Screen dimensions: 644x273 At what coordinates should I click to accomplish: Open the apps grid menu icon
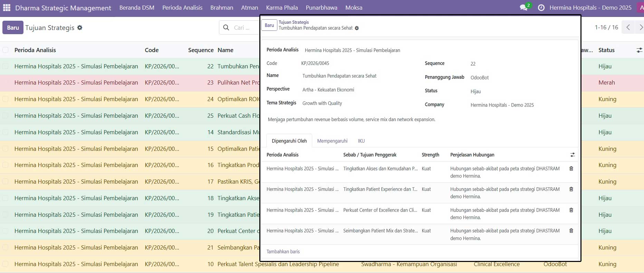click(7, 8)
